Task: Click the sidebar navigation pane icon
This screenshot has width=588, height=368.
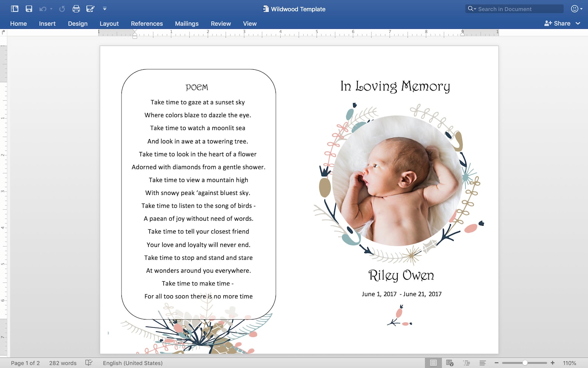Action: (x=15, y=9)
